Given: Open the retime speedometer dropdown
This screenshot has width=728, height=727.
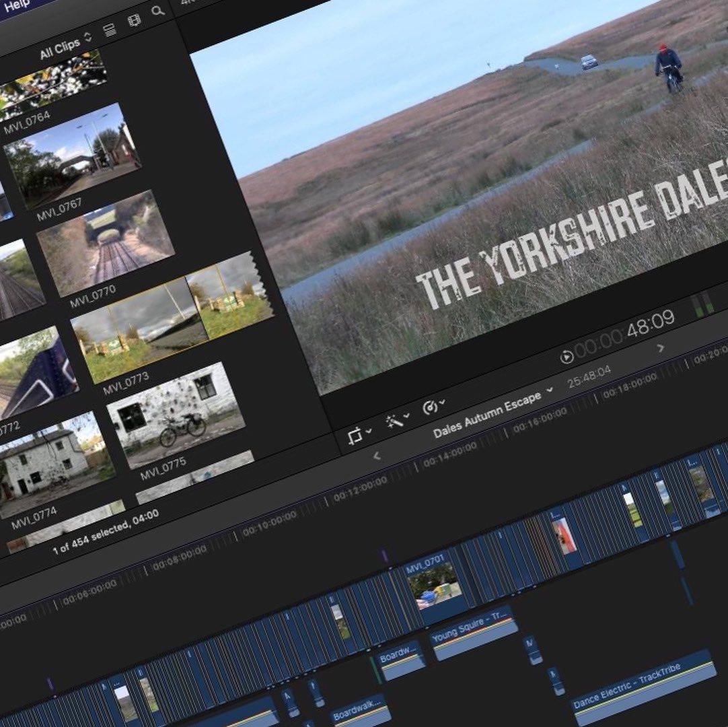Looking at the screenshot, I should coord(434,407).
